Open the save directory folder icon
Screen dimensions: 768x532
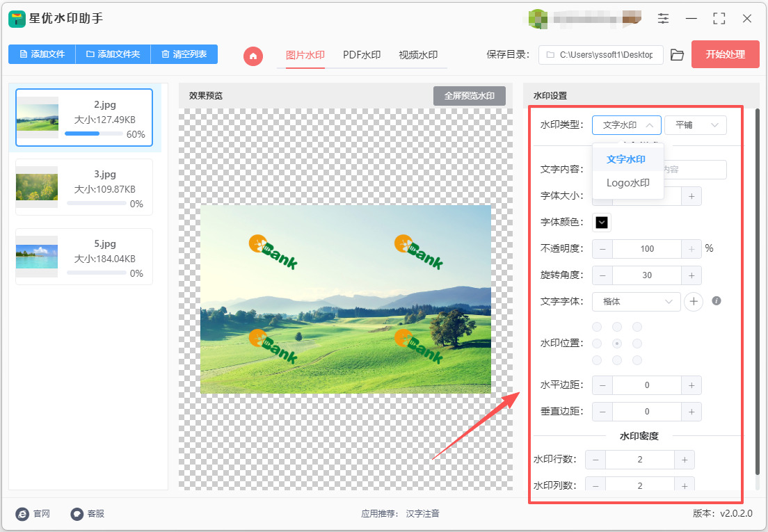[677, 55]
